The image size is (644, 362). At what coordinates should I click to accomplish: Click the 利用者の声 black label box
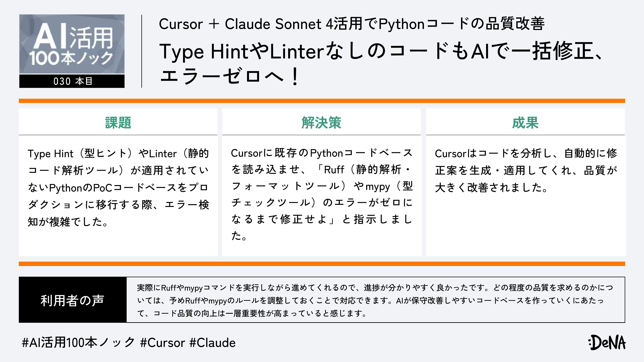point(73,300)
